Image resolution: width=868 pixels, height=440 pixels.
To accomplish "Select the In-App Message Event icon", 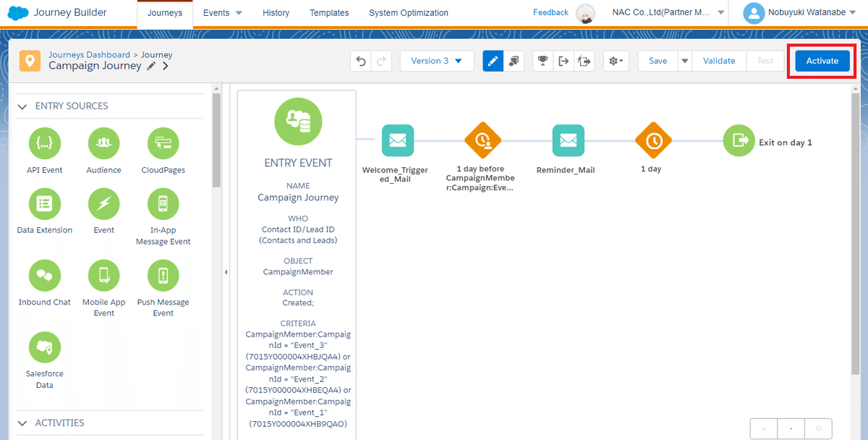I will [163, 203].
